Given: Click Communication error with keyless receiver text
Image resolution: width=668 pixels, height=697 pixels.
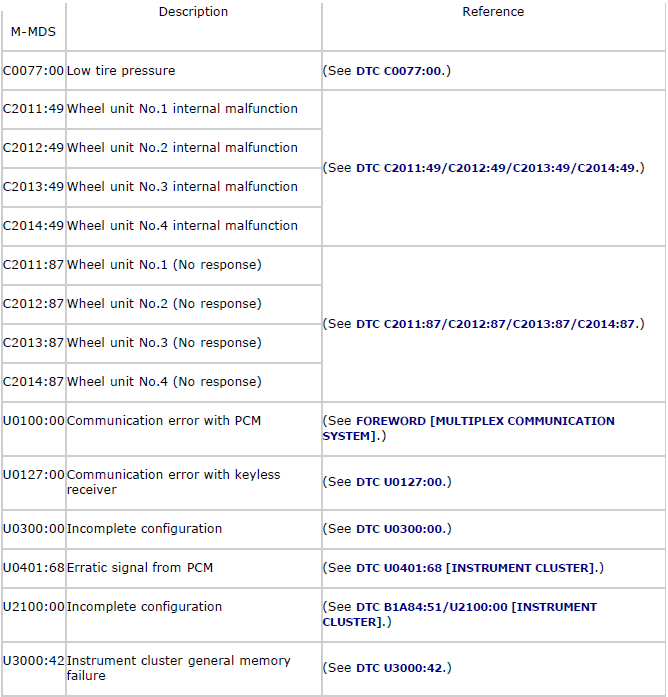Looking at the screenshot, I should (x=173, y=482).
